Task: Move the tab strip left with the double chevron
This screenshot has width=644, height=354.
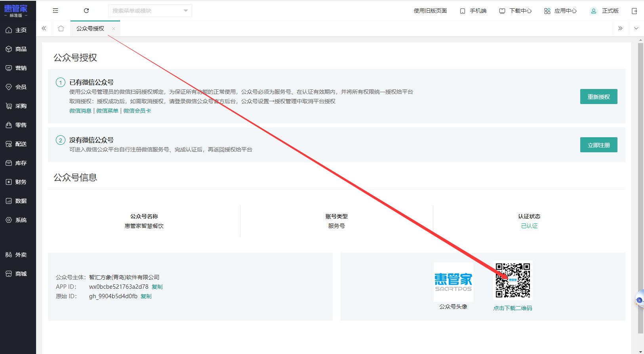Action: [44, 28]
